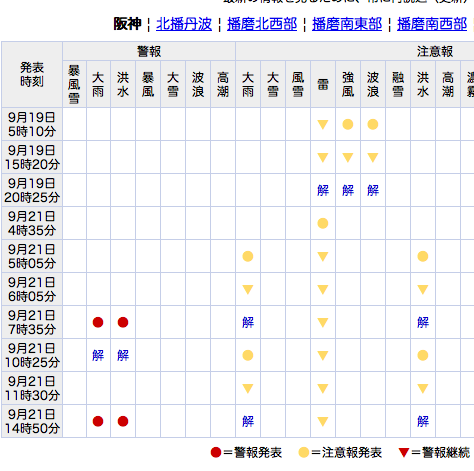Select the bold 阪神 region label
The width and height of the screenshot is (474, 471).
[x=127, y=24]
